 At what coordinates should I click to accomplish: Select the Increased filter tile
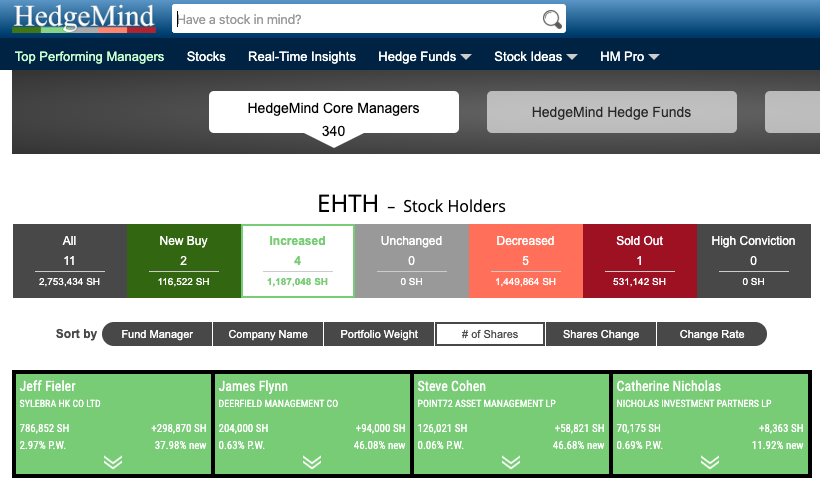coord(298,261)
